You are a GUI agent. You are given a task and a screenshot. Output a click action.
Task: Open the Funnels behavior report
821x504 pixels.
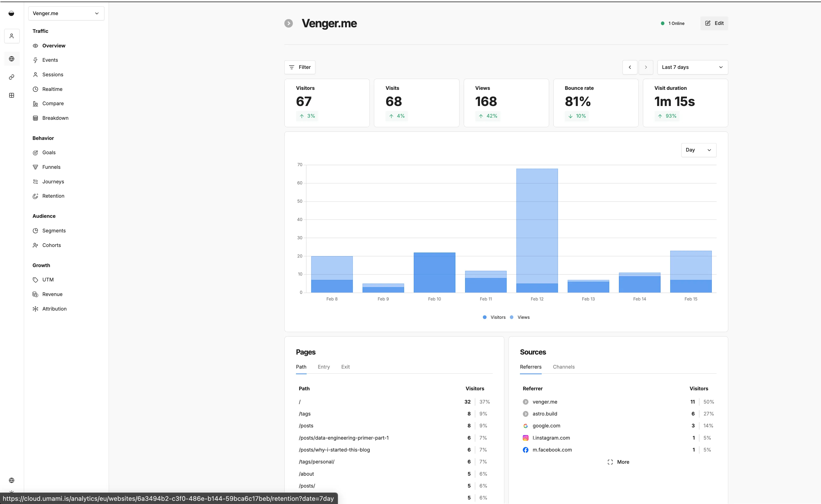[x=51, y=167]
